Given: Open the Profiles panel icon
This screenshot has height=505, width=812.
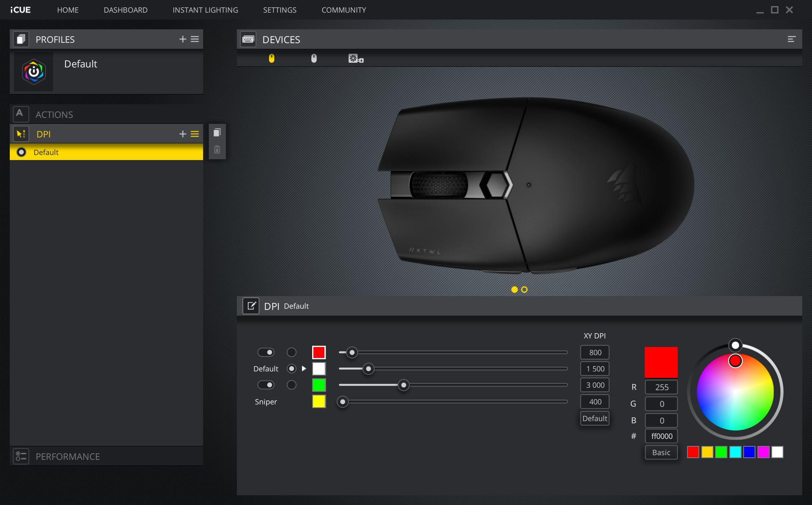Looking at the screenshot, I should [x=21, y=39].
